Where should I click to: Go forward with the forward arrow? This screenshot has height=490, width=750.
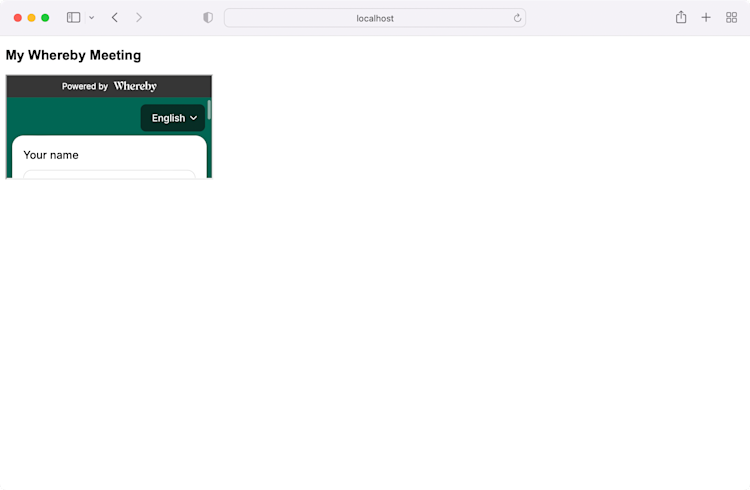139,18
